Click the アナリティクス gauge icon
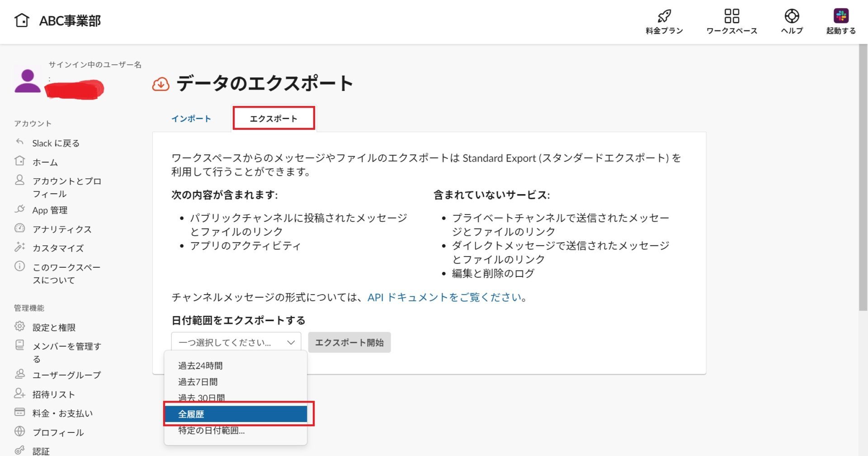The image size is (868, 456). pyautogui.click(x=19, y=228)
